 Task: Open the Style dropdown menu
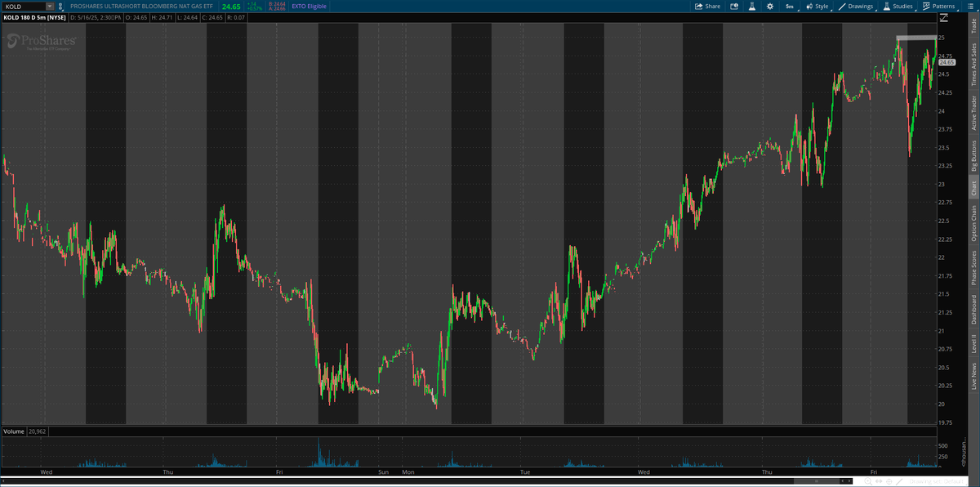tap(819, 6)
